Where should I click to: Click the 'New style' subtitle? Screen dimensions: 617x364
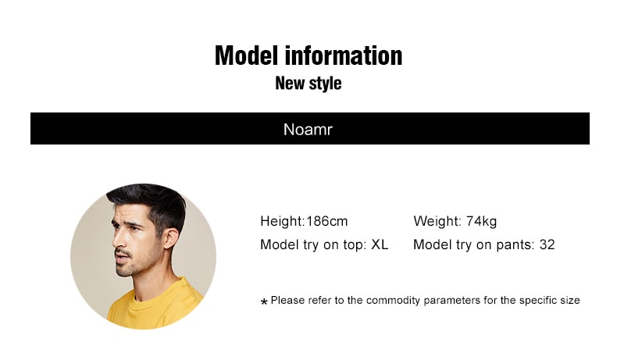pos(308,83)
